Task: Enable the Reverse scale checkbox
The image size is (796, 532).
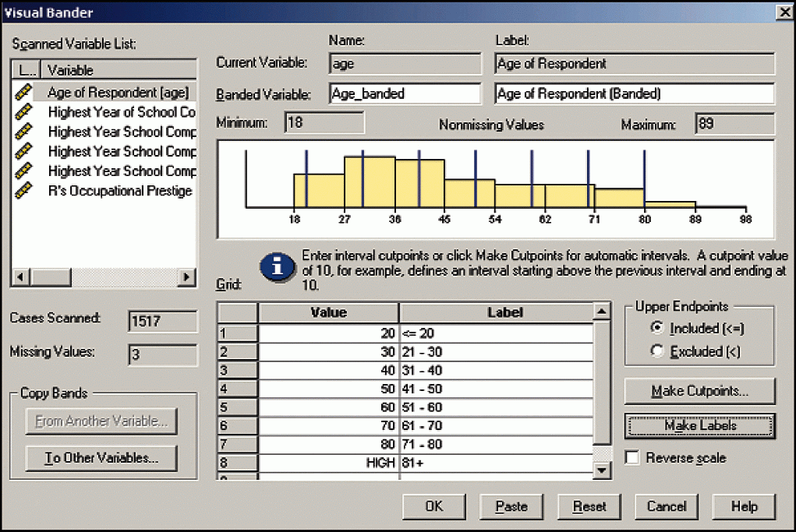Action: pos(632,458)
